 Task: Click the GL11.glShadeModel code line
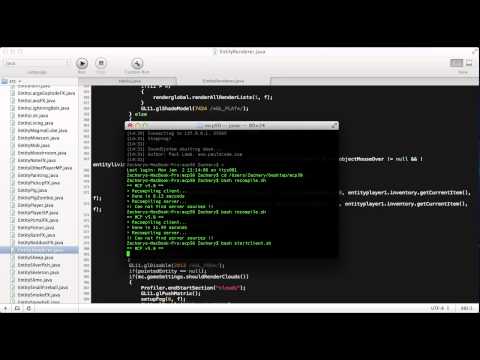[x=194, y=108]
